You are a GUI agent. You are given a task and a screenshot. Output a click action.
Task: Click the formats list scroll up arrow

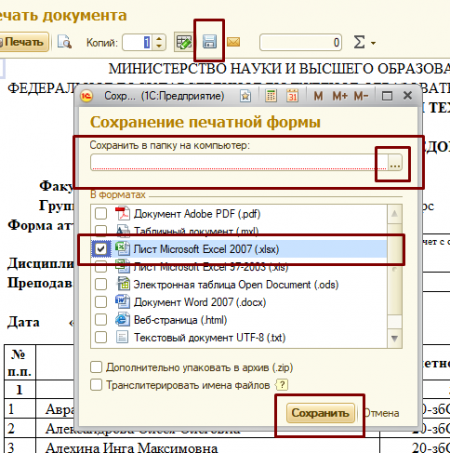point(395,213)
